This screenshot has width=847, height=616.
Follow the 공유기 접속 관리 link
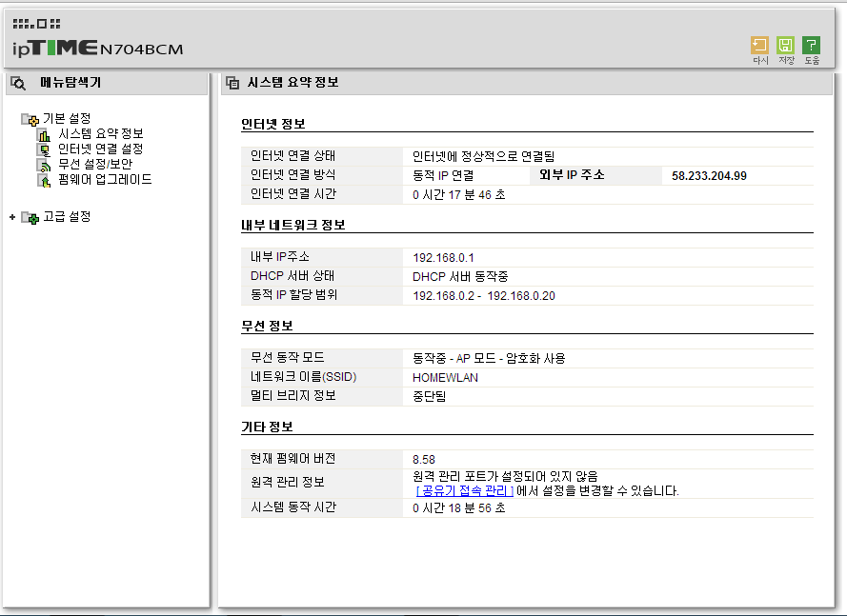[x=465, y=490]
